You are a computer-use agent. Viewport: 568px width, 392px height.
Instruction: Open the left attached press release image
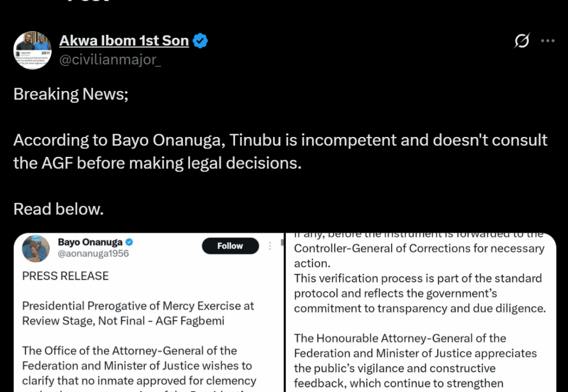(x=148, y=333)
